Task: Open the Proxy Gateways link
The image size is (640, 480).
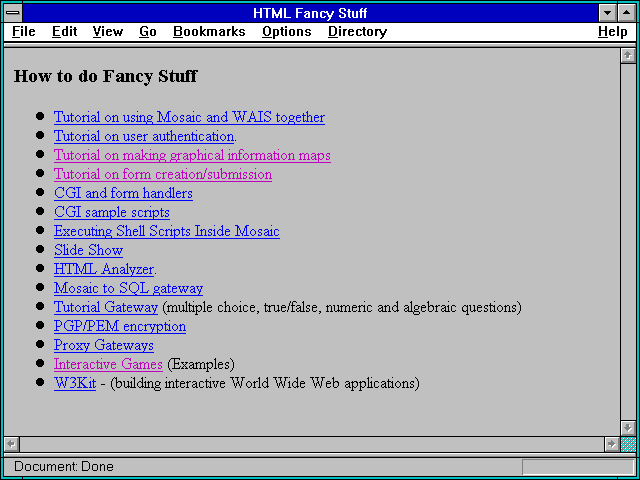Action: click(104, 345)
